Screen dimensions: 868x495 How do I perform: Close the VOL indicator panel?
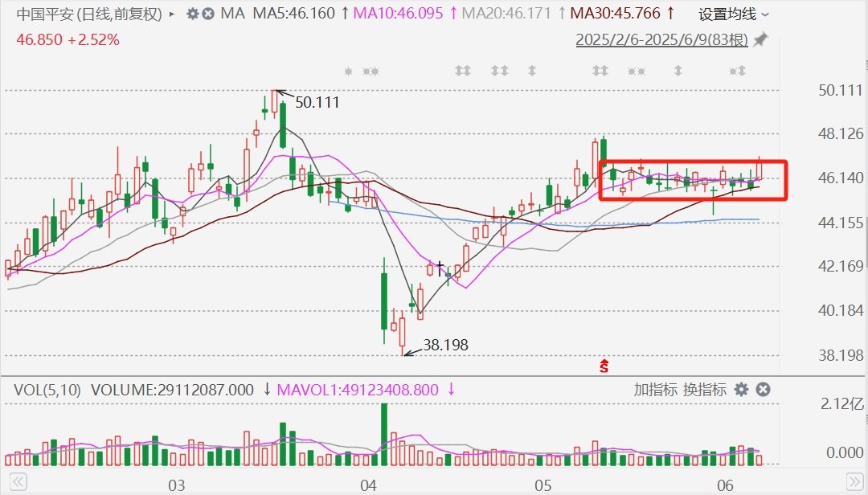(x=763, y=389)
